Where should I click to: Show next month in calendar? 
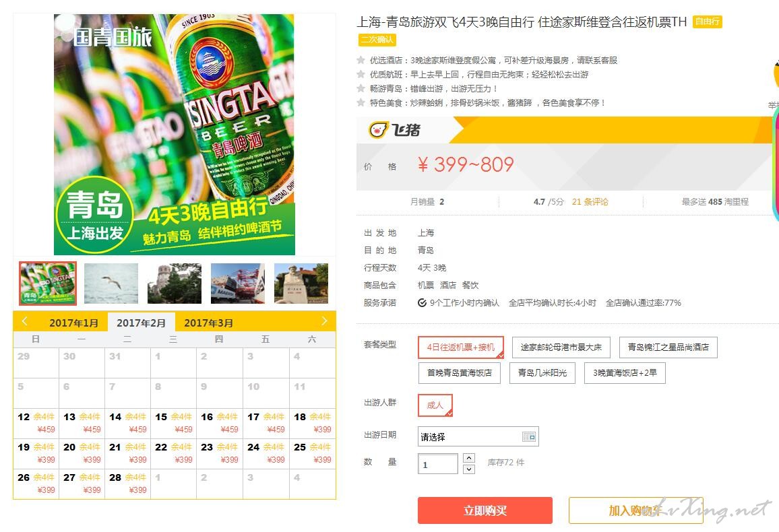point(324,322)
